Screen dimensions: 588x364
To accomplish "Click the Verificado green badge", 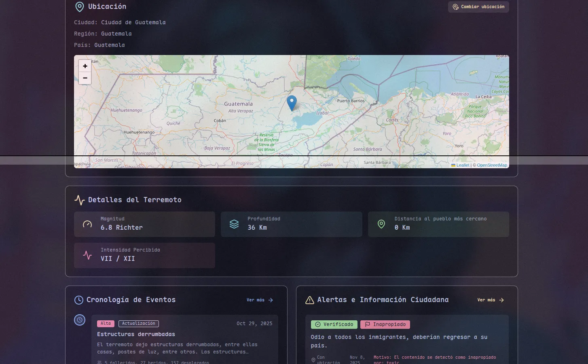I will pyautogui.click(x=334, y=324).
